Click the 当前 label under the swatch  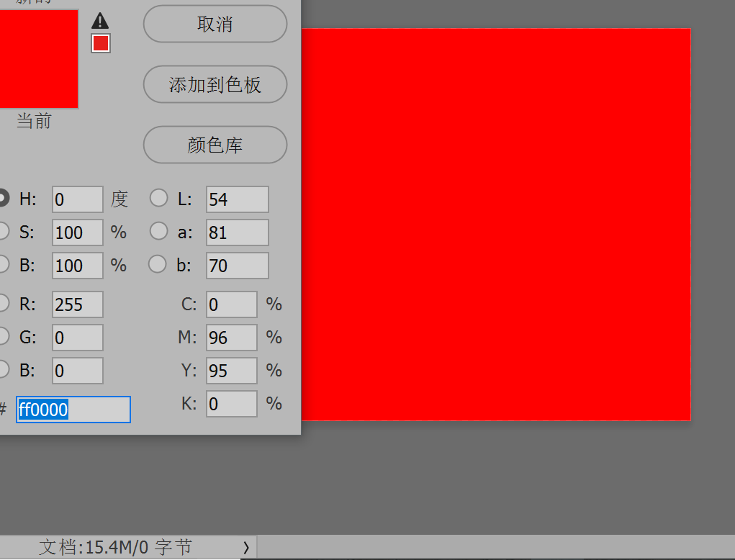click(34, 121)
